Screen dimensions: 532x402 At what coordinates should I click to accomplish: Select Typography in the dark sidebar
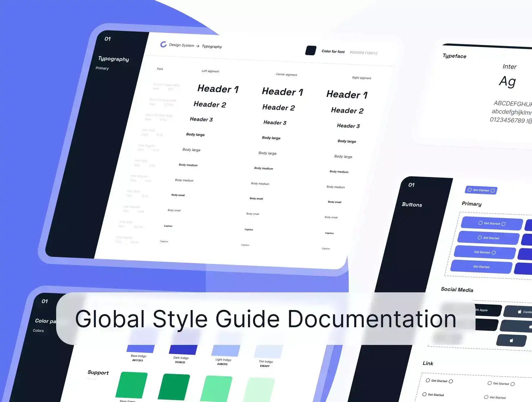pyautogui.click(x=113, y=59)
